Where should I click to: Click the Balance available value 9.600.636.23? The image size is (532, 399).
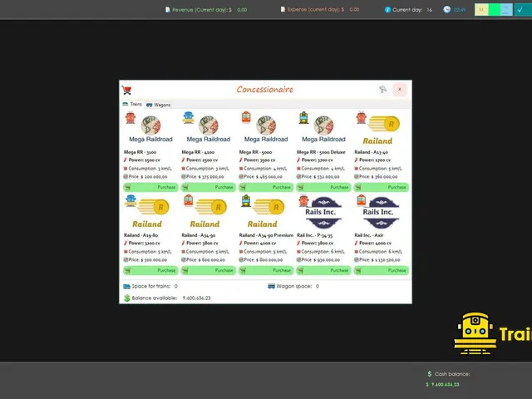point(196,298)
